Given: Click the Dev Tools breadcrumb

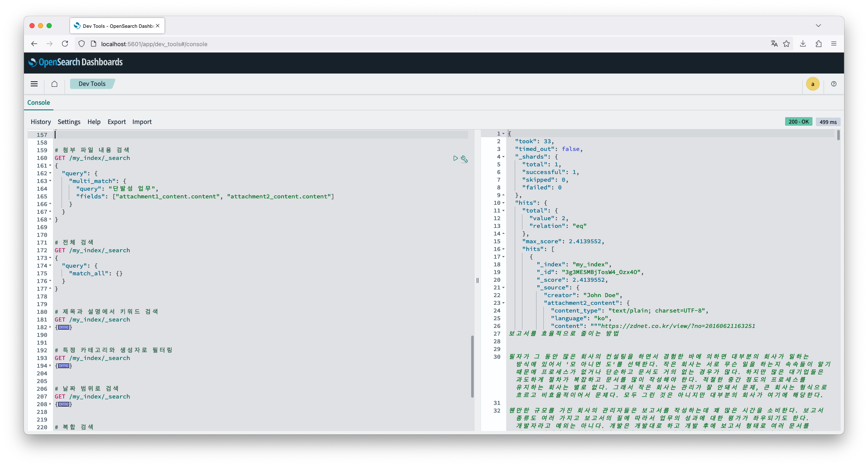Looking at the screenshot, I should coord(92,84).
